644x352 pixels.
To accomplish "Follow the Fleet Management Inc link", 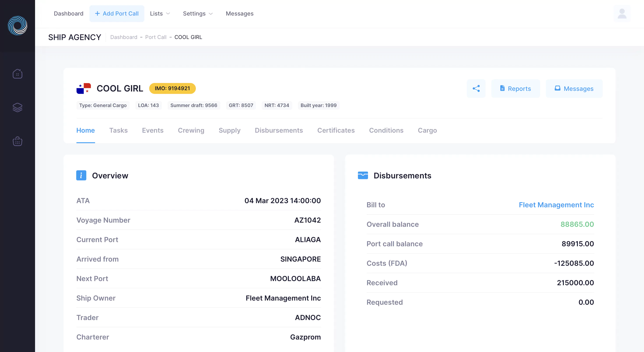I will tap(556, 205).
